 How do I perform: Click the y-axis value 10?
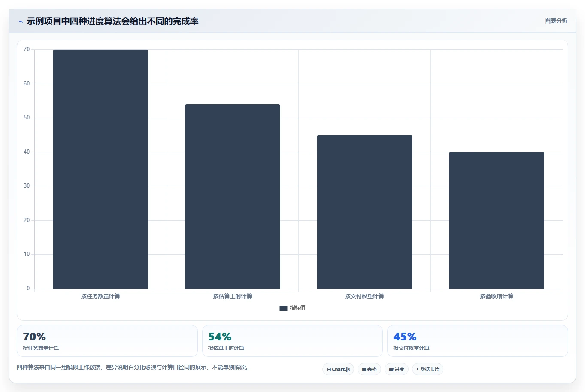27,254
